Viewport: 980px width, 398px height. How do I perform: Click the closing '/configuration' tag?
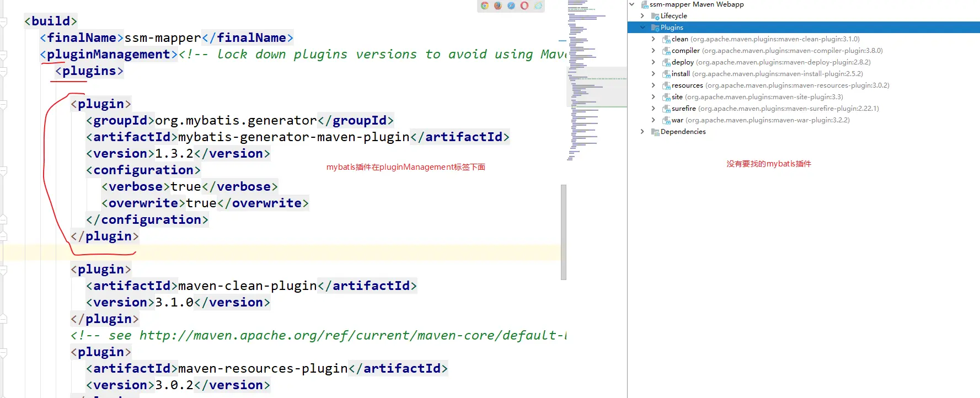[x=147, y=220]
